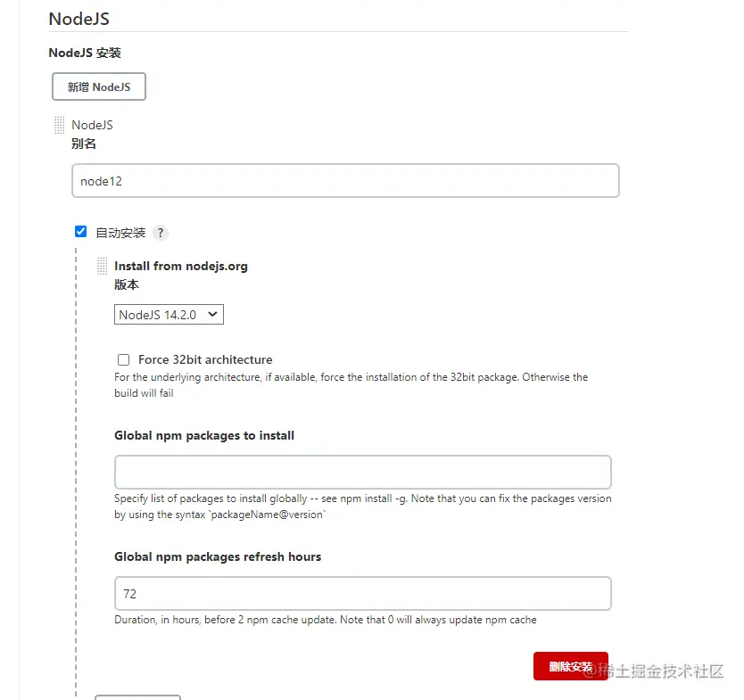The width and height of the screenshot is (744, 700).
Task: Click the Specify list of packages help text
Action: pyautogui.click(x=362, y=506)
